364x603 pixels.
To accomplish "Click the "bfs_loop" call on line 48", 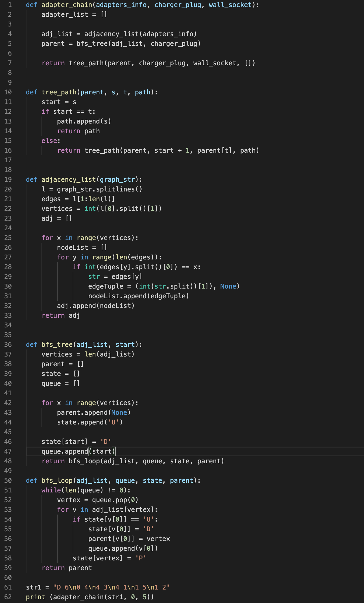I will coord(84,461).
